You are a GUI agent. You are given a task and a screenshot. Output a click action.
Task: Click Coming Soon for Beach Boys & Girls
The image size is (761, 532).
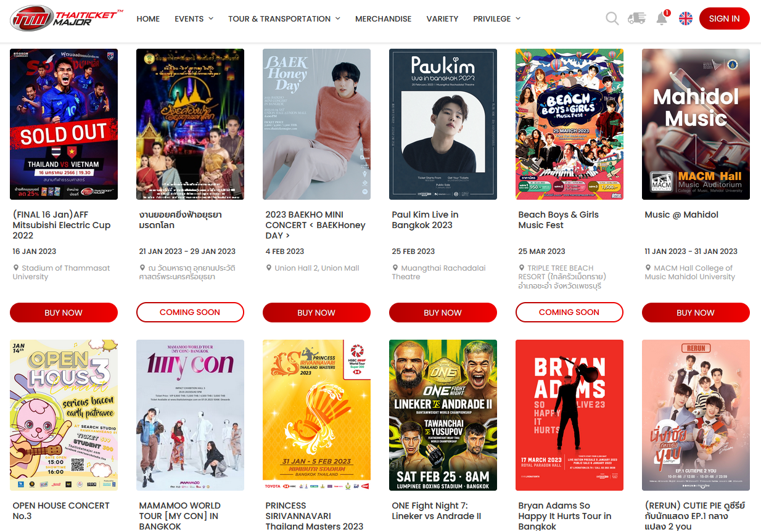(x=569, y=313)
